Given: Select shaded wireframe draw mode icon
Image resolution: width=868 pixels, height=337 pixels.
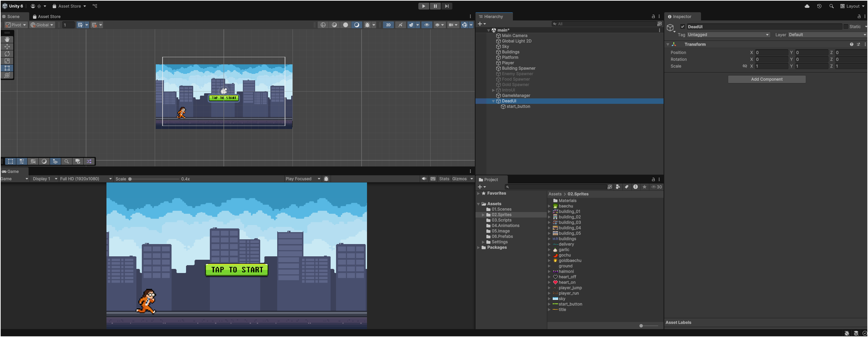Looking at the screenshot, I should tap(334, 25).
